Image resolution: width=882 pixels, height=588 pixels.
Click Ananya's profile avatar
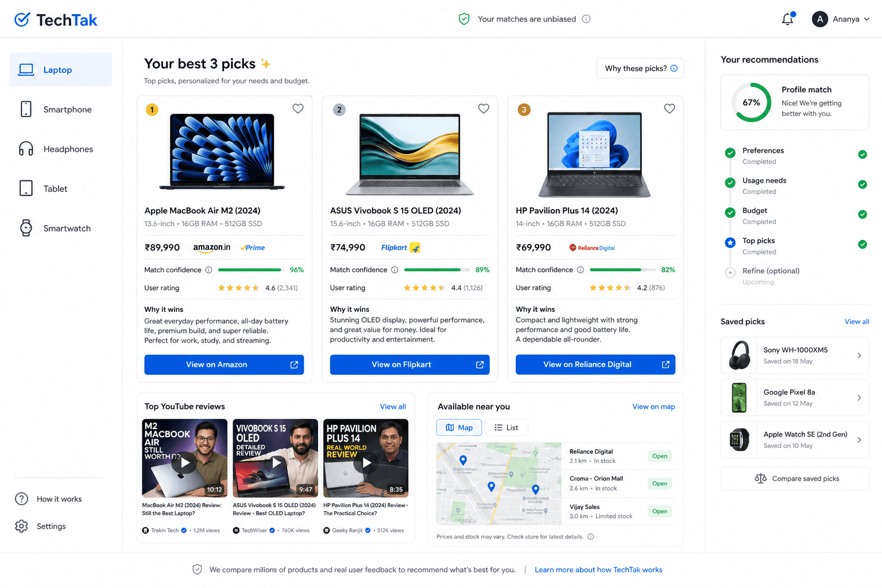pos(819,19)
